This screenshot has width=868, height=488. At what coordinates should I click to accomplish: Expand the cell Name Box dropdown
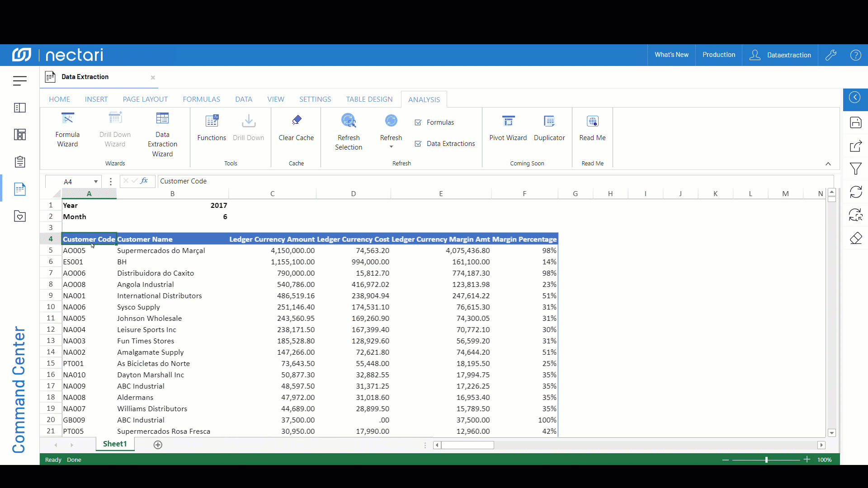(x=96, y=182)
